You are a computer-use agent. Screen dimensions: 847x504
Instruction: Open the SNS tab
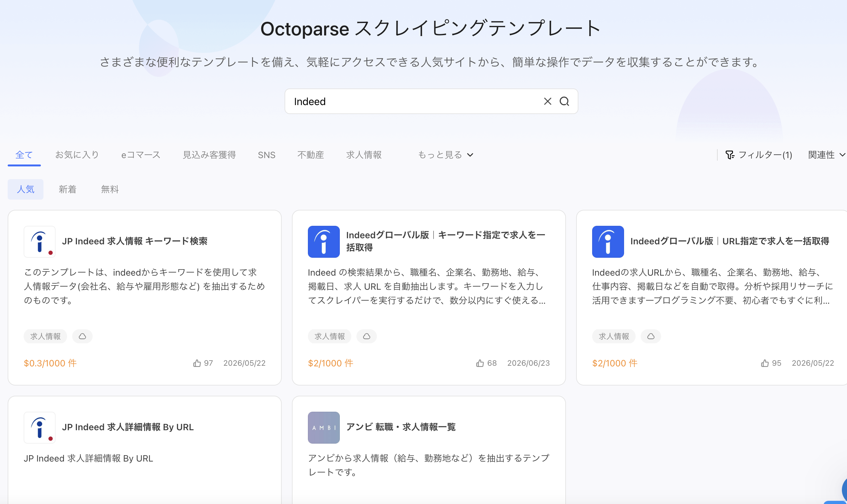[x=267, y=155]
